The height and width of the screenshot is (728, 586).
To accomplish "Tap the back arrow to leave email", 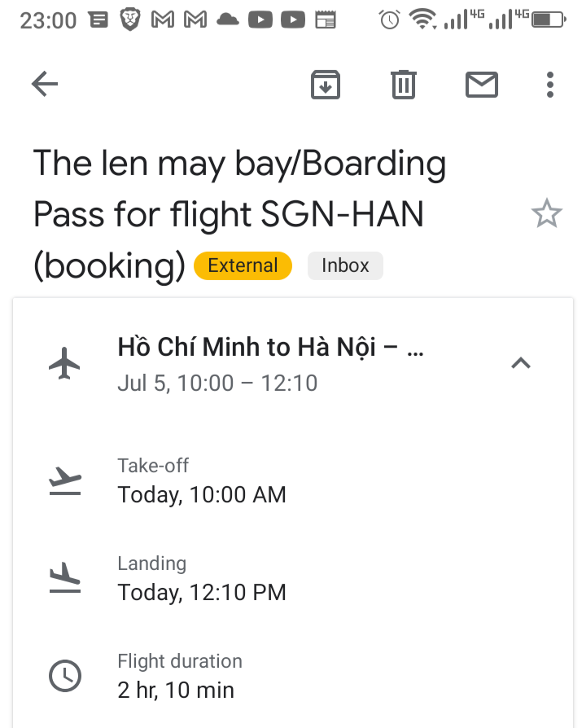I will (45, 84).
